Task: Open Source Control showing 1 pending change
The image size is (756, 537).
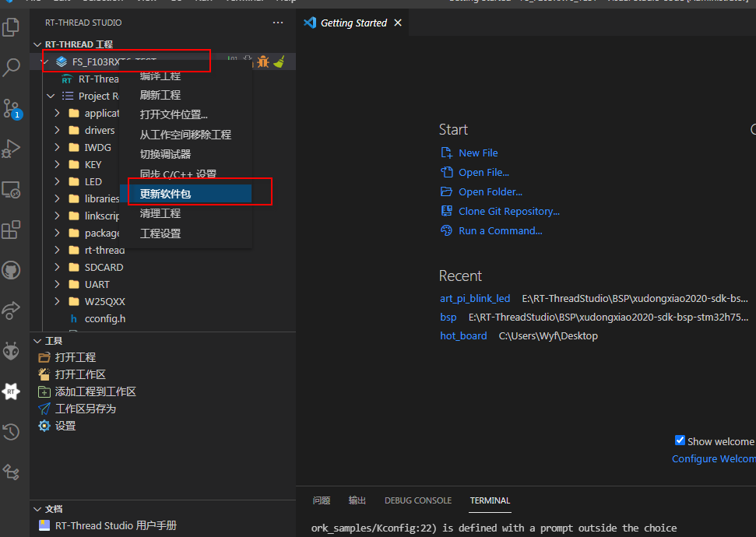Action: (x=12, y=107)
